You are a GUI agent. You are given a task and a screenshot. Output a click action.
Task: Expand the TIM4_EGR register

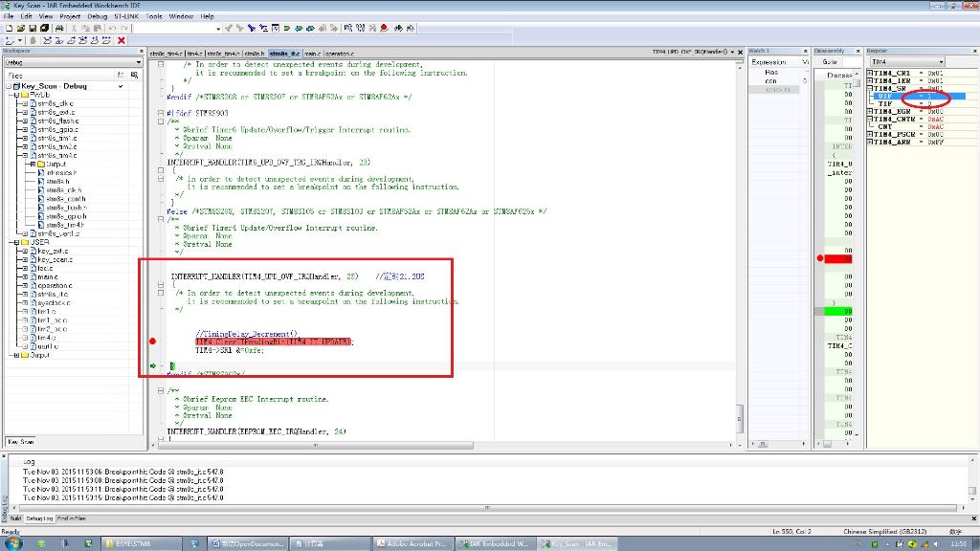pos(869,111)
